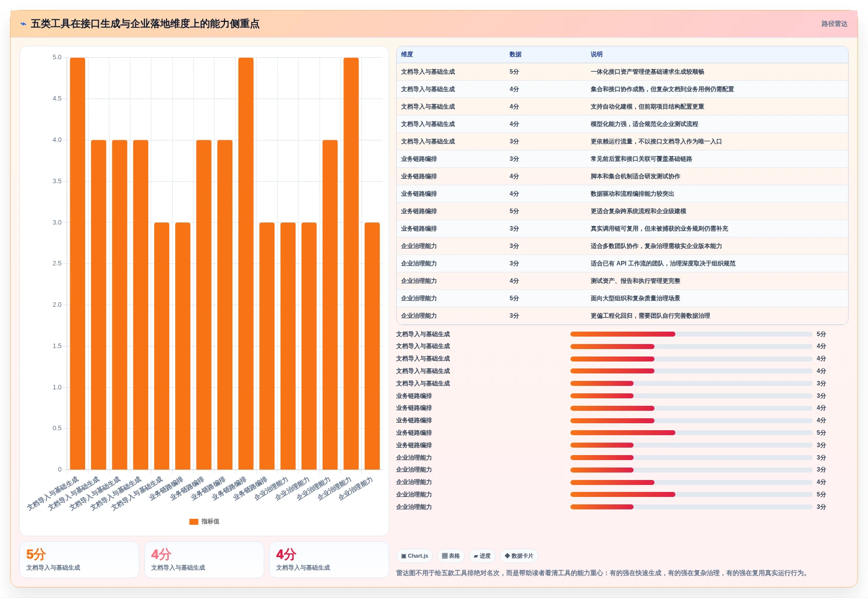Click the 2.5 y-axis tick label
This screenshot has width=868, height=598.
(x=57, y=263)
